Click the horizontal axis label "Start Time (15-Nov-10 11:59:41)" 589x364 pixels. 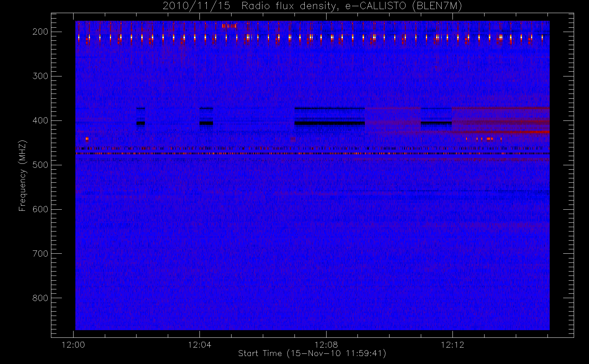[312, 353]
